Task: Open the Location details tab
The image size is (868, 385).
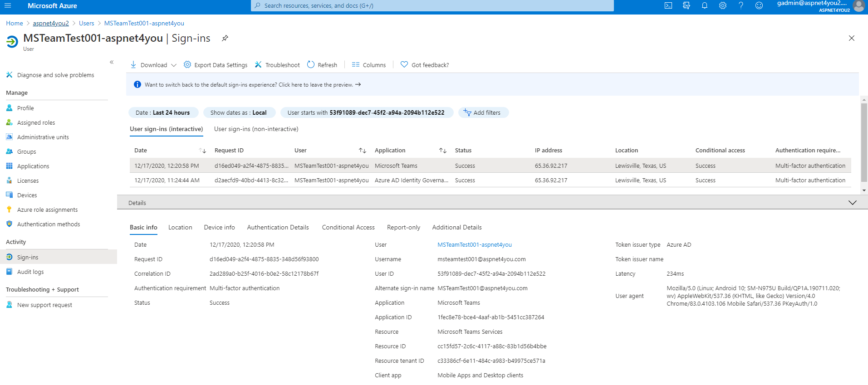Action: 180,228
